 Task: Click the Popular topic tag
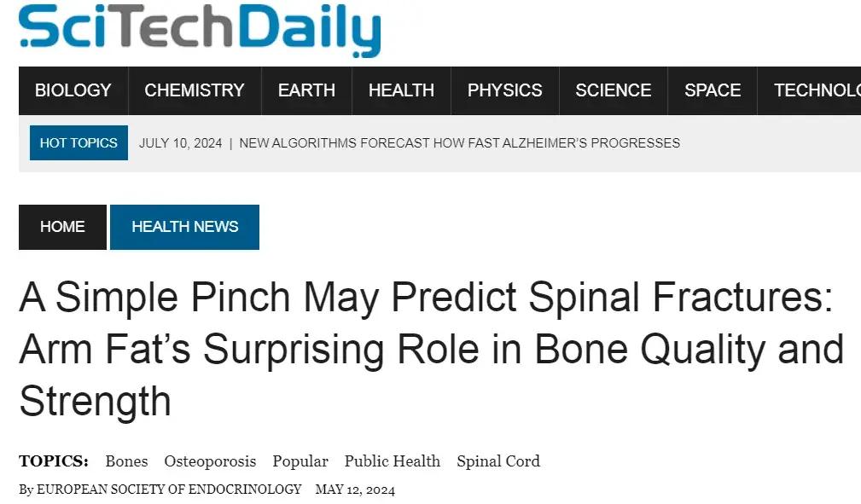300,461
